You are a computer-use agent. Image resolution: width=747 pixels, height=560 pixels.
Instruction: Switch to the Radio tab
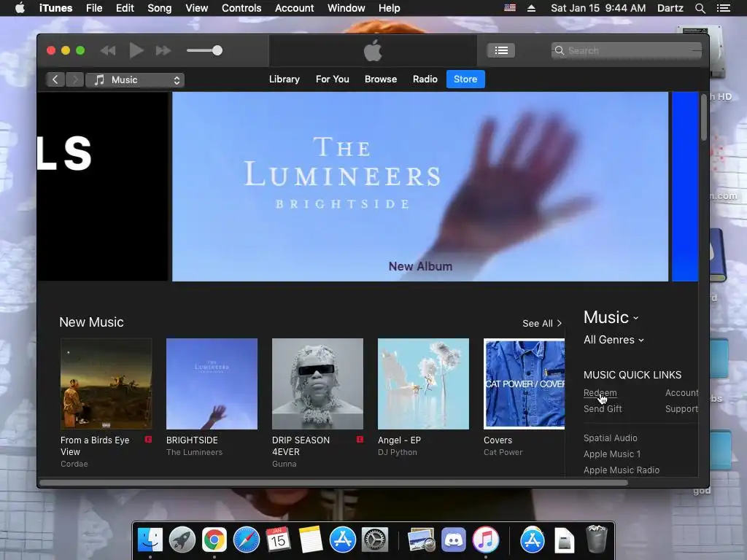425,79
